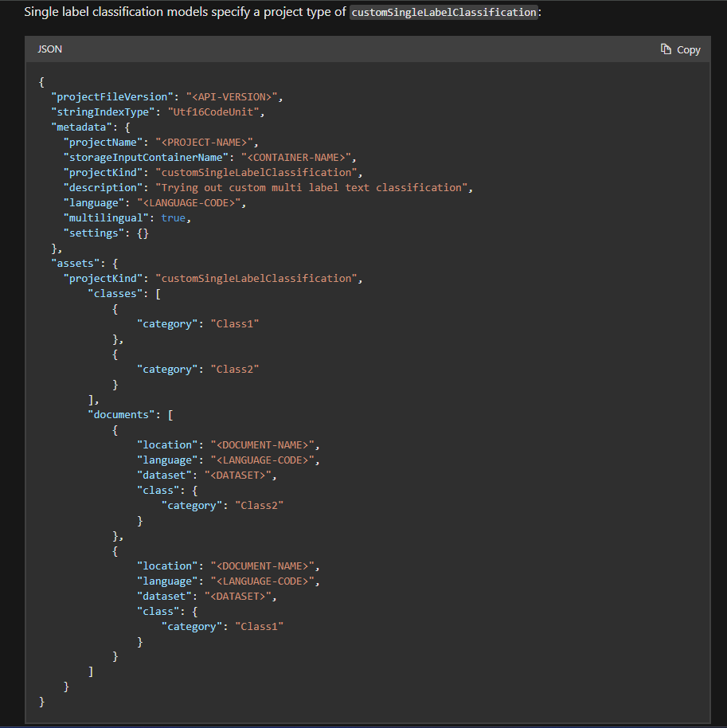
Task: Click the "language" key in metadata
Action: pyautogui.click(x=94, y=203)
